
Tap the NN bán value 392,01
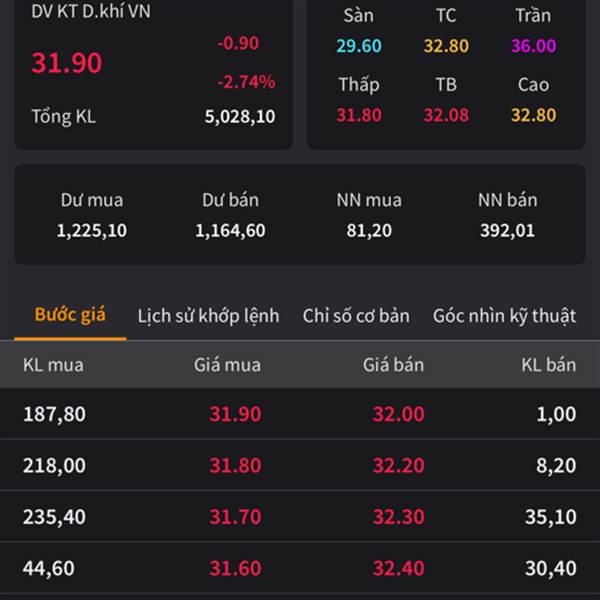[x=506, y=231]
